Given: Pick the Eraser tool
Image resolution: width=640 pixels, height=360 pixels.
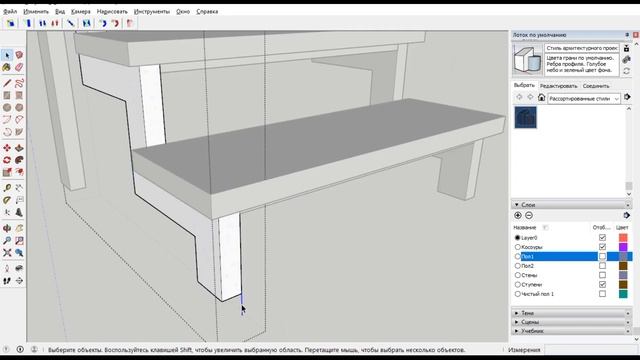Looking at the screenshot, I should pos(19,67).
